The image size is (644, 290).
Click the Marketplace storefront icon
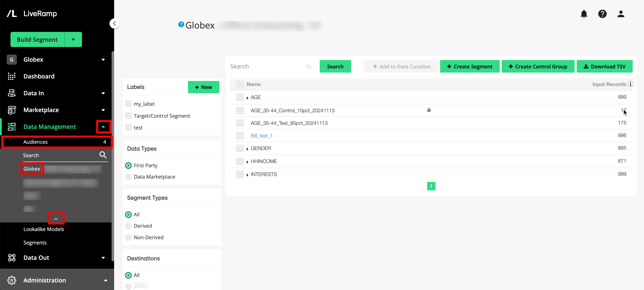click(x=12, y=110)
